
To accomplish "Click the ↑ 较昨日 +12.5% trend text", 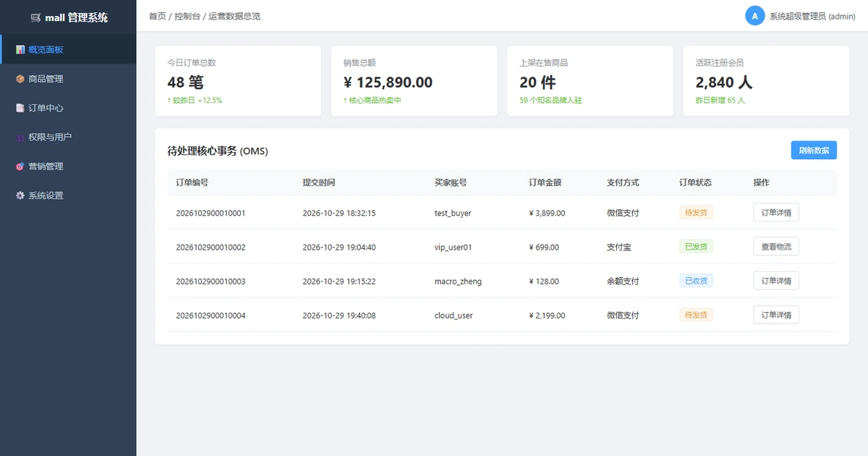I will 195,101.
